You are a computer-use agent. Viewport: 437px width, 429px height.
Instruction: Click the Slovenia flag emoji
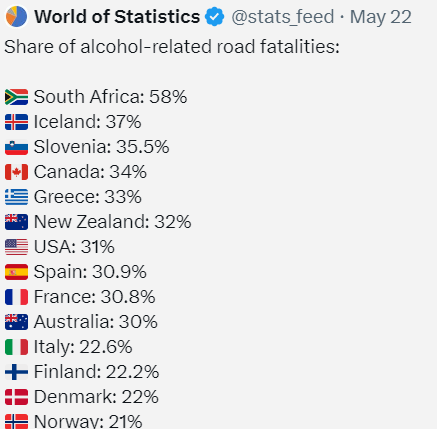pos(16,147)
